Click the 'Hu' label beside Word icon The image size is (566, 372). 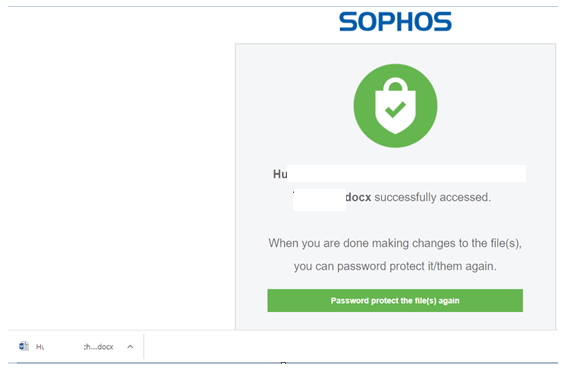point(40,347)
